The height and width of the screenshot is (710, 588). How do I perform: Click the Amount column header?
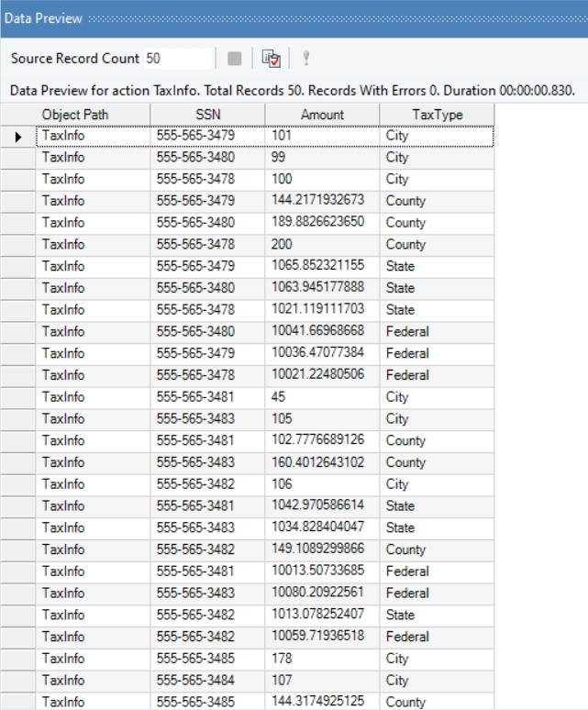(322, 115)
